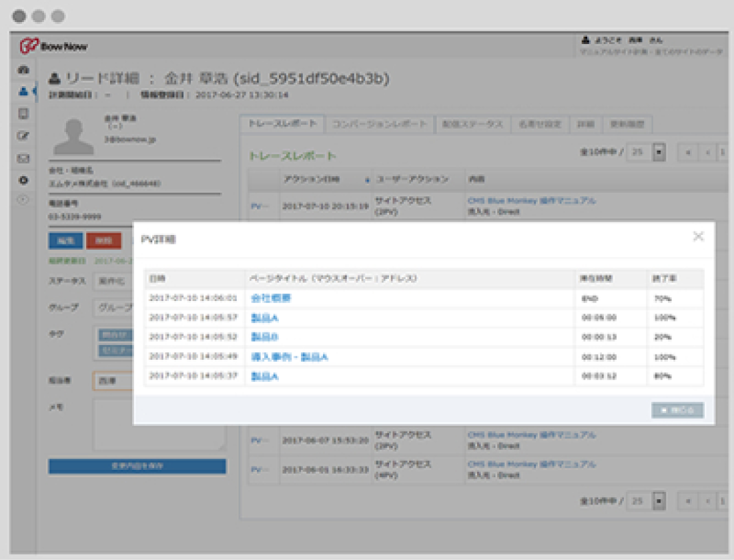Expand PV row dated 2017-06-01 16:33:33
734x560 pixels.
pos(260,469)
